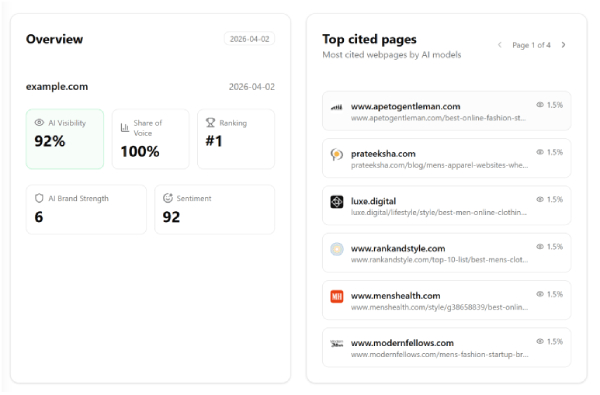Click the eye icon next to apetogentleman 1.5%
This screenshot has width=600, height=395.
tap(540, 105)
